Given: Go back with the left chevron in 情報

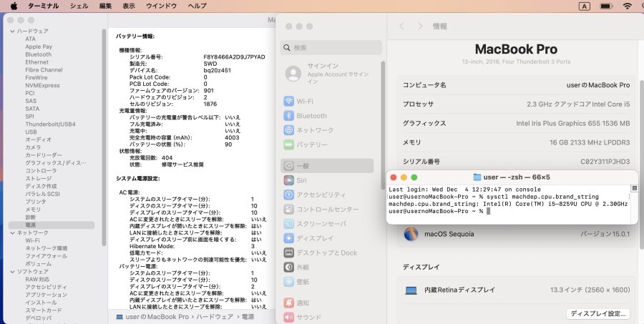Looking at the screenshot, I should pos(401,26).
